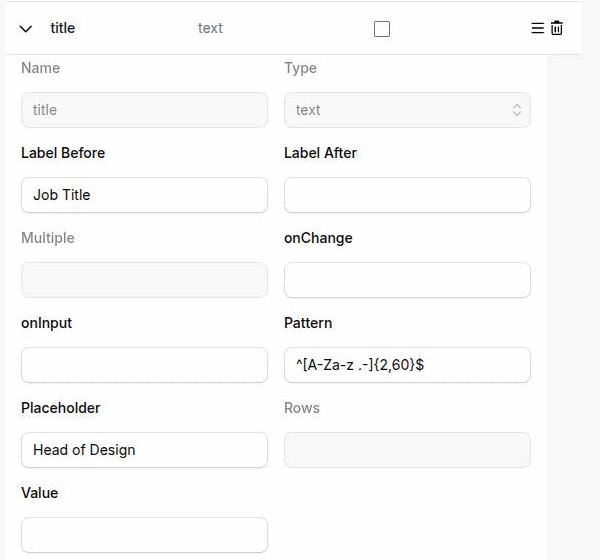The image size is (600, 560).
Task: Focus the onChange input field
Action: [x=407, y=280]
